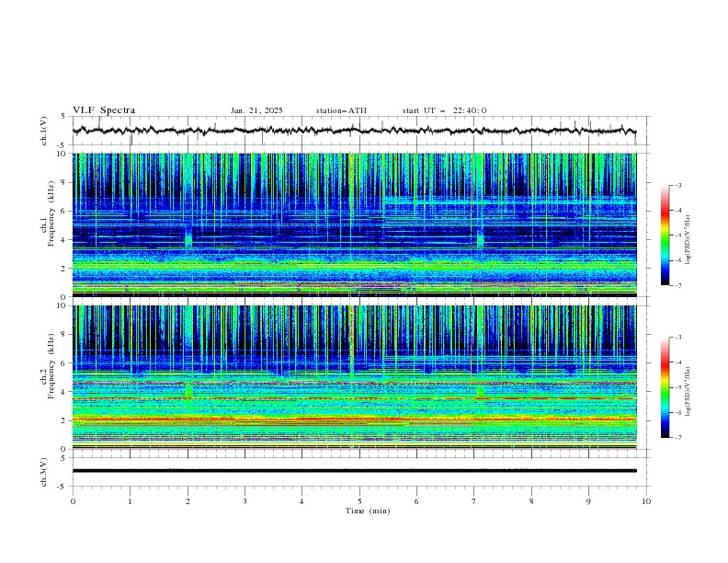Click the "0" kHz tick of ch.2 frequency axis
Image resolution: width=728 pixels, height=563 pixels.
pyautogui.click(x=65, y=449)
